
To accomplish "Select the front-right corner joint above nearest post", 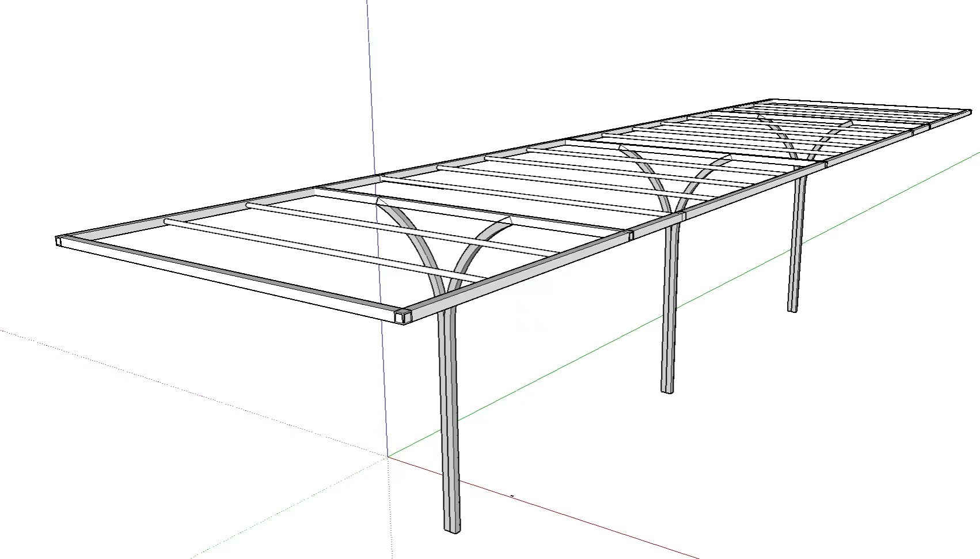I will [402, 316].
